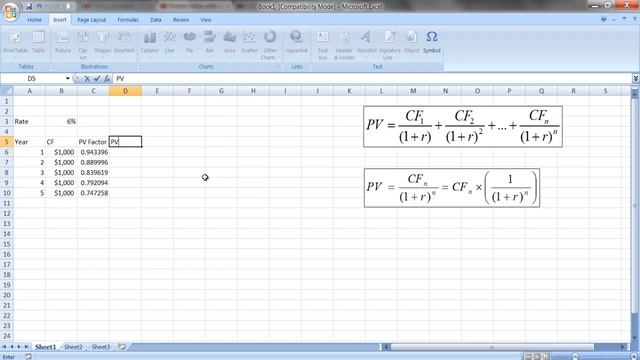This screenshot has width=640, height=360.
Task: Select cell with value 0.747258
Action: pos(93,193)
